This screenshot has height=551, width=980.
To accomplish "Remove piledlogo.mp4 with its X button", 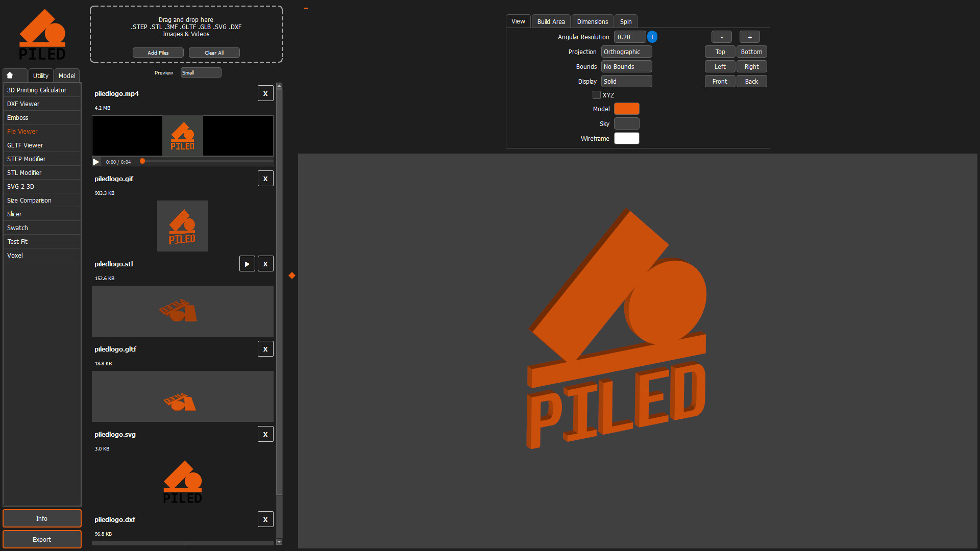I will (x=265, y=93).
